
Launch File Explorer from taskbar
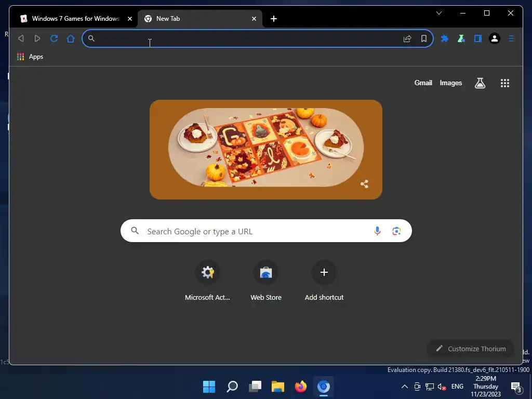278,387
